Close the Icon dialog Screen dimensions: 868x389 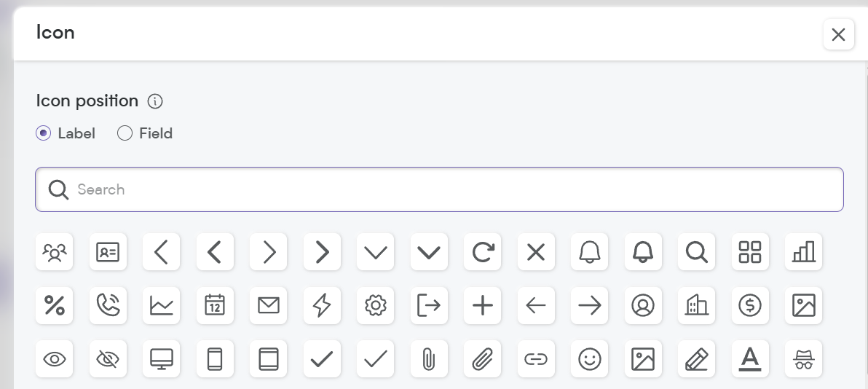pyautogui.click(x=838, y=34)
